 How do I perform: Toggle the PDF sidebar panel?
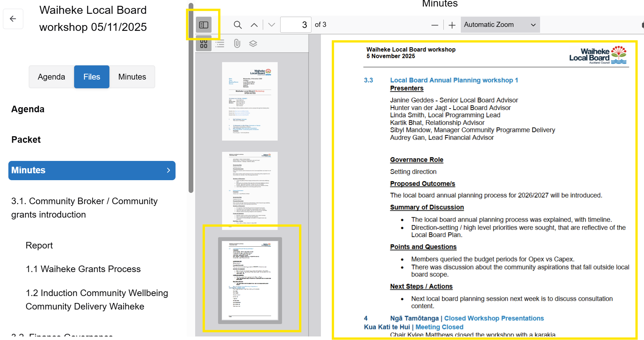(x=204, y=24)
